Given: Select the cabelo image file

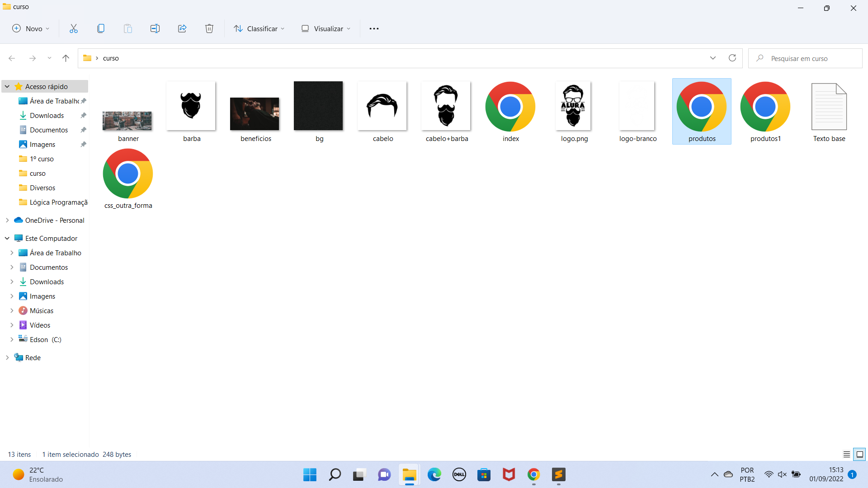Looking at the screenshot, I should click(383, 112).
